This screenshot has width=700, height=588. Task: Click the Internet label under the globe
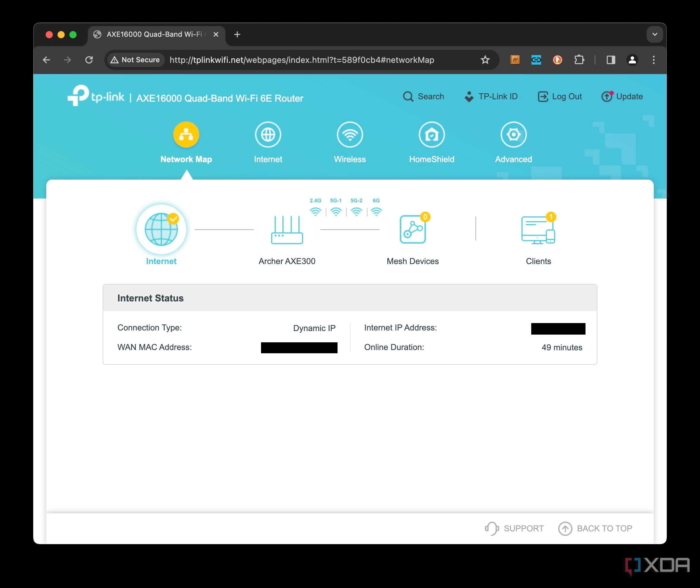pos(161,261)
